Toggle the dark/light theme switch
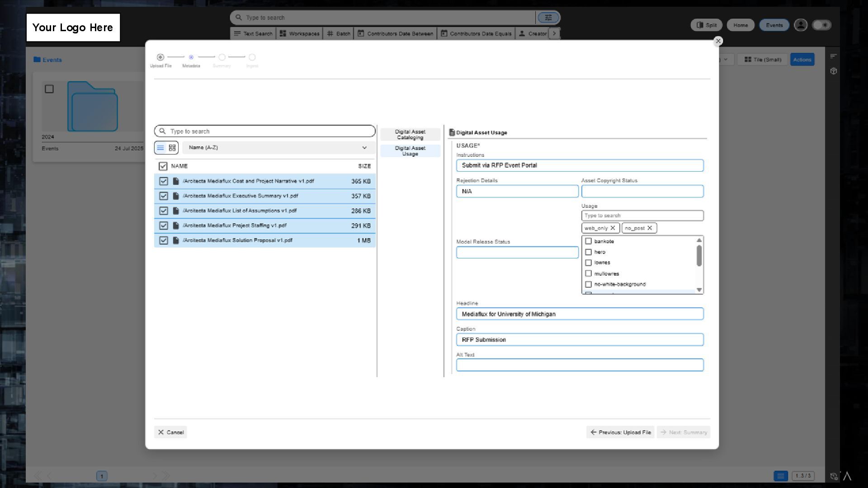Screen dimensions: 868x488 tap(821, 25)
